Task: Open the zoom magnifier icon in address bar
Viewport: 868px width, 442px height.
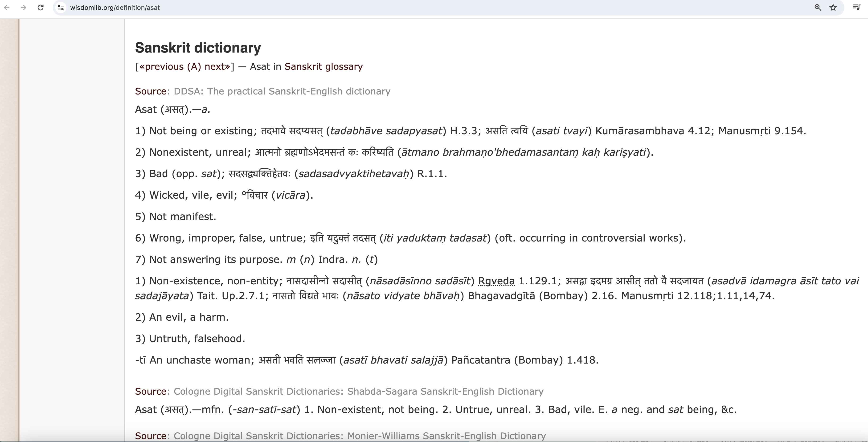Action: click(818, 7)
